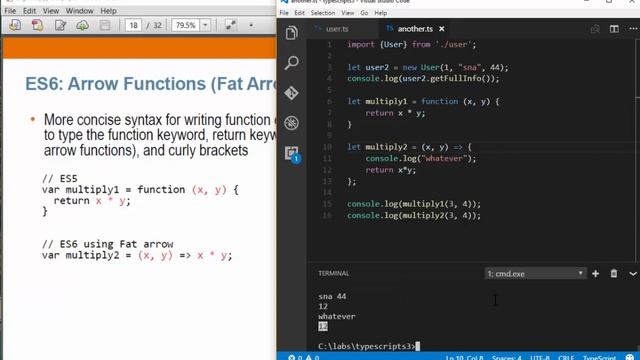Open the zoom level dropdown arrow
The image size is (640, 360).
click(205, 25)
